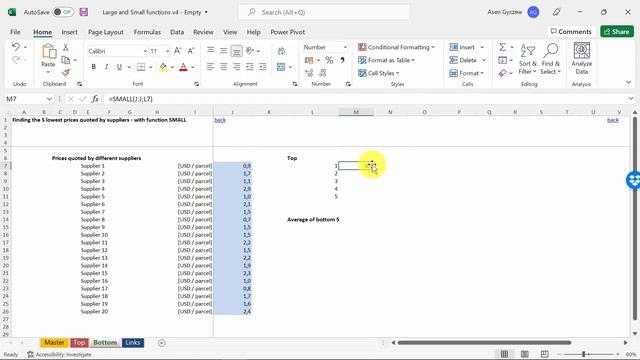Open Find & Select menu

(x=551, y=59)
